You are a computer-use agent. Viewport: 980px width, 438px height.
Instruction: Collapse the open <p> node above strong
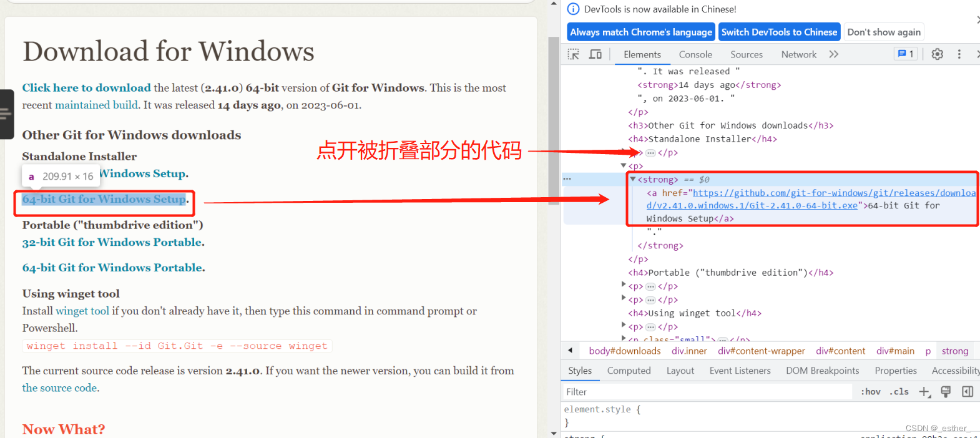click(624, 166)
